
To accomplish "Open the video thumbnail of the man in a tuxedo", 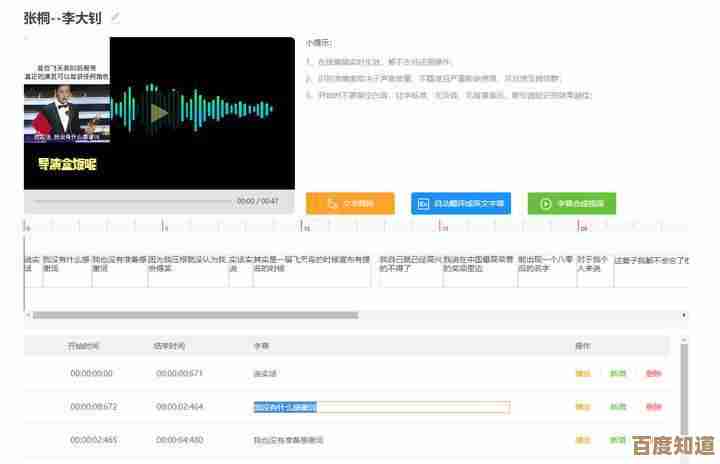I will 67,113.
